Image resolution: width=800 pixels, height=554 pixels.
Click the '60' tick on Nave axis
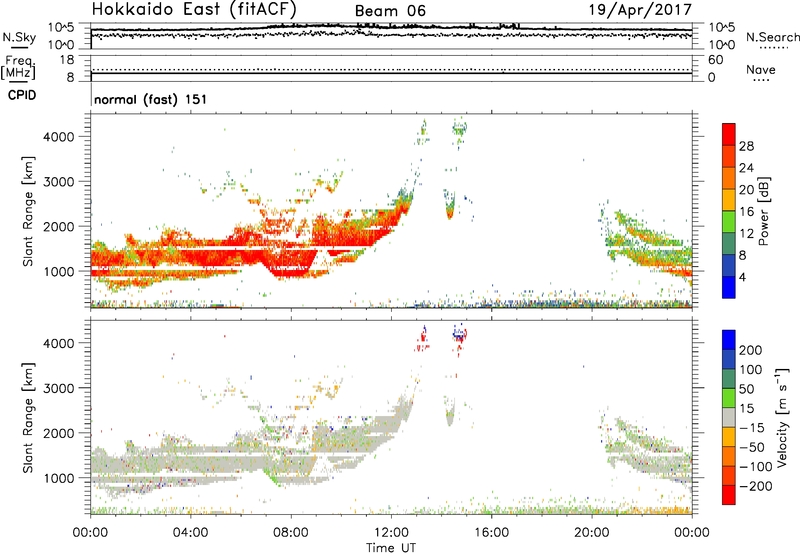tap(715, 60)
